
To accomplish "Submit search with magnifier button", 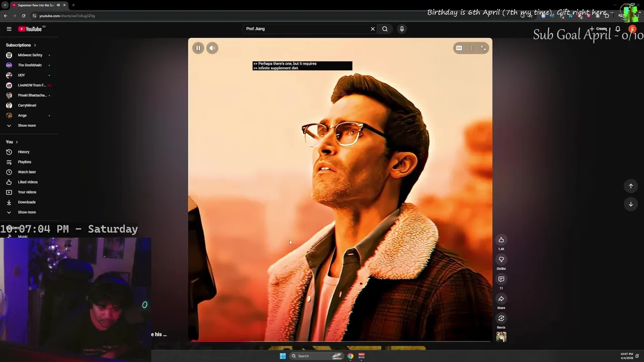I will point(385,29).
